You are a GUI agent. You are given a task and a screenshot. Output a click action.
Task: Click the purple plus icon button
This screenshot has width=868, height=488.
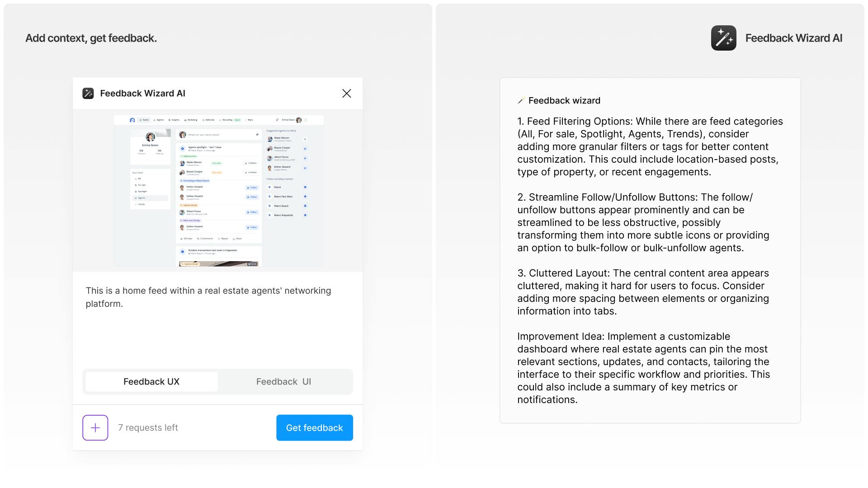tap(95, 427)
